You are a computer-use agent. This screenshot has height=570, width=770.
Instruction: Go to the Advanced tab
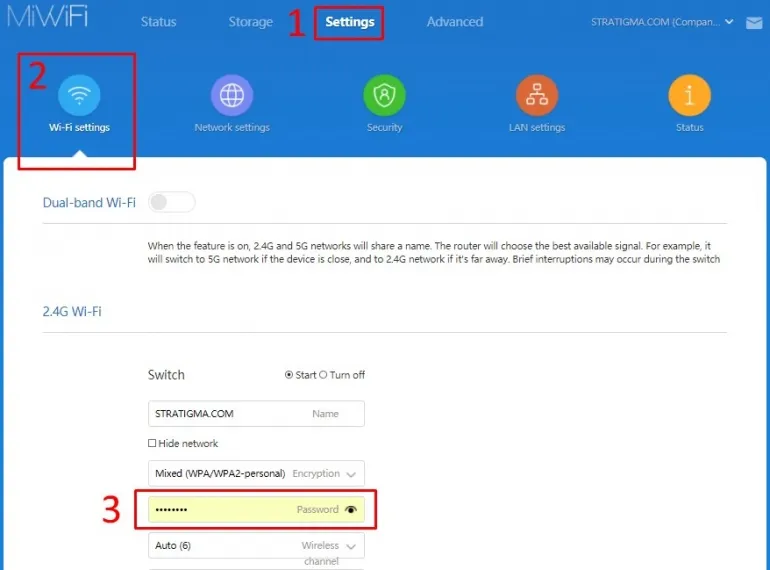pos(454,22)
